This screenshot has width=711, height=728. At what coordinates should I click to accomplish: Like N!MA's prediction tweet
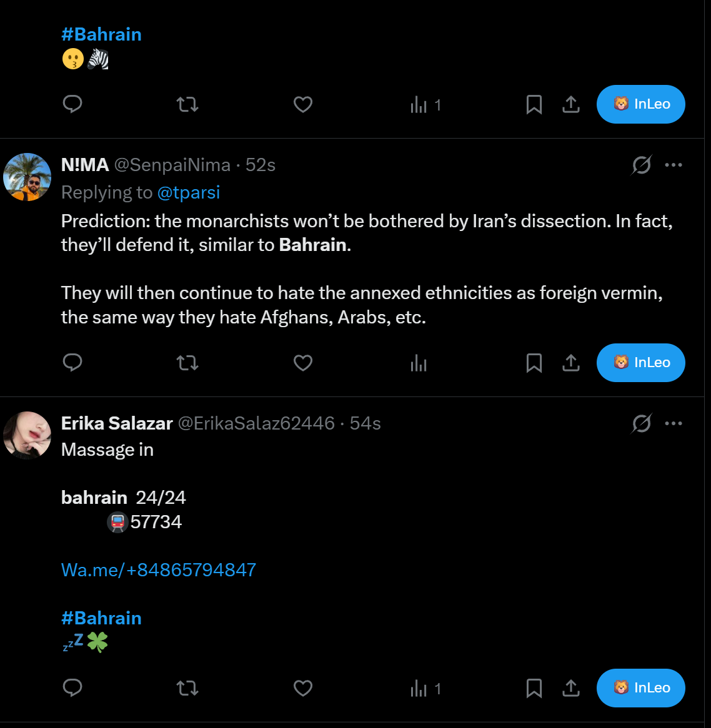(x=303, y=363)
